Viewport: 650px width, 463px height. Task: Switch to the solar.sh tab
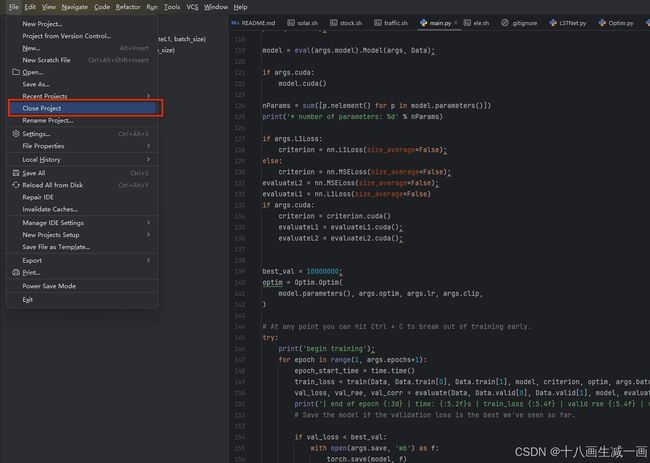click(303, 23)
